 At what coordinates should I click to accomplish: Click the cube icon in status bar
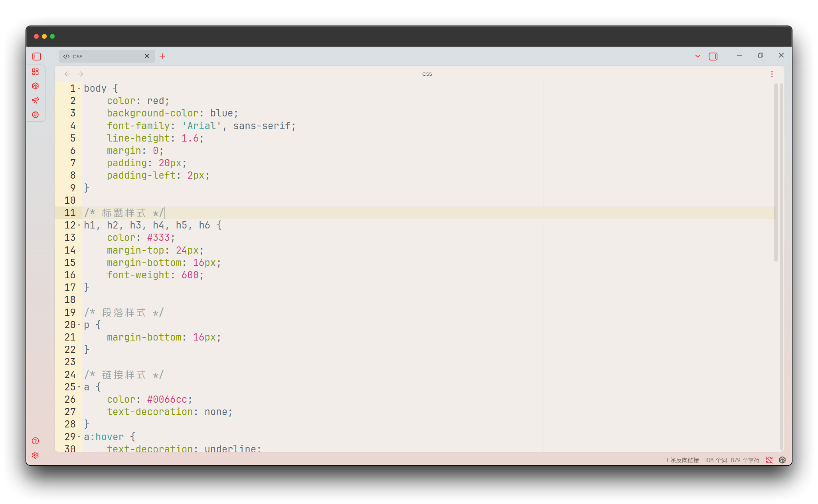[x=782, y=460]
